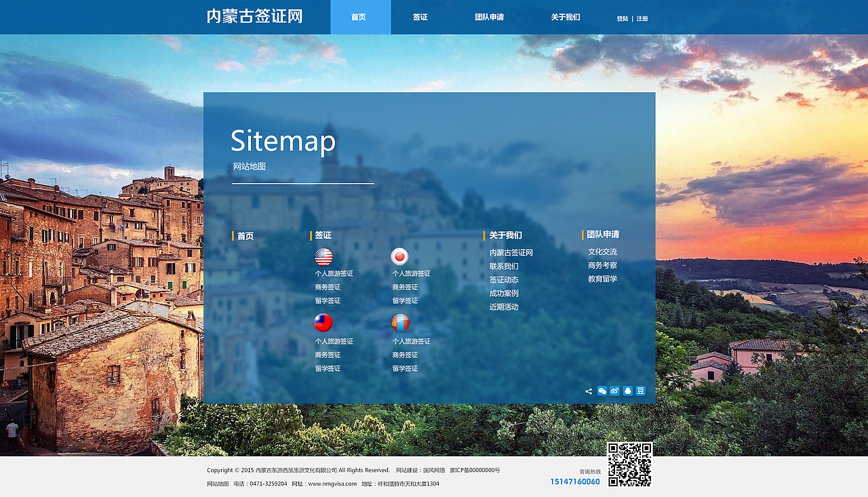The height and width of the screenshot is (497, 868).
Task: Open 个人旅游签证 under the USA flag
Action: point(334,274)
